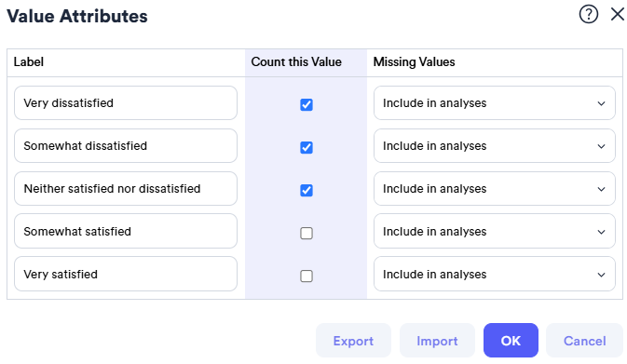Viewport: 627px width, 364px height.
Task: Edit the Very satisfied label field
Action: 126,274
